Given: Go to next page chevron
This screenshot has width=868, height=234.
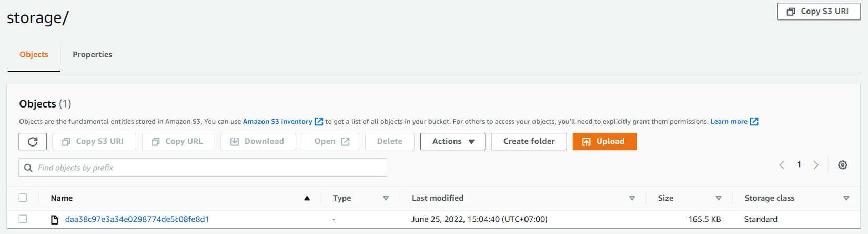Looking at the screenshot, I should (816, 165).
